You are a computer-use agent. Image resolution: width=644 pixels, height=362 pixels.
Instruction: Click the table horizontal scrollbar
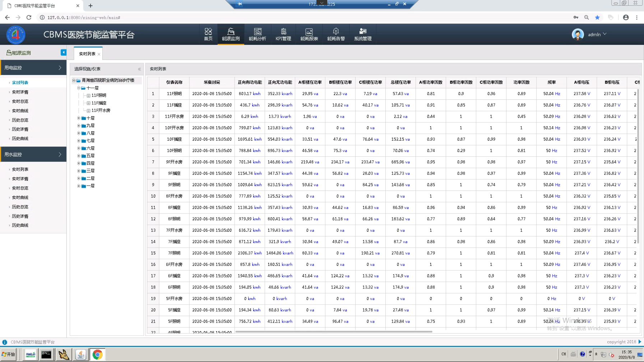click(334, 332)
